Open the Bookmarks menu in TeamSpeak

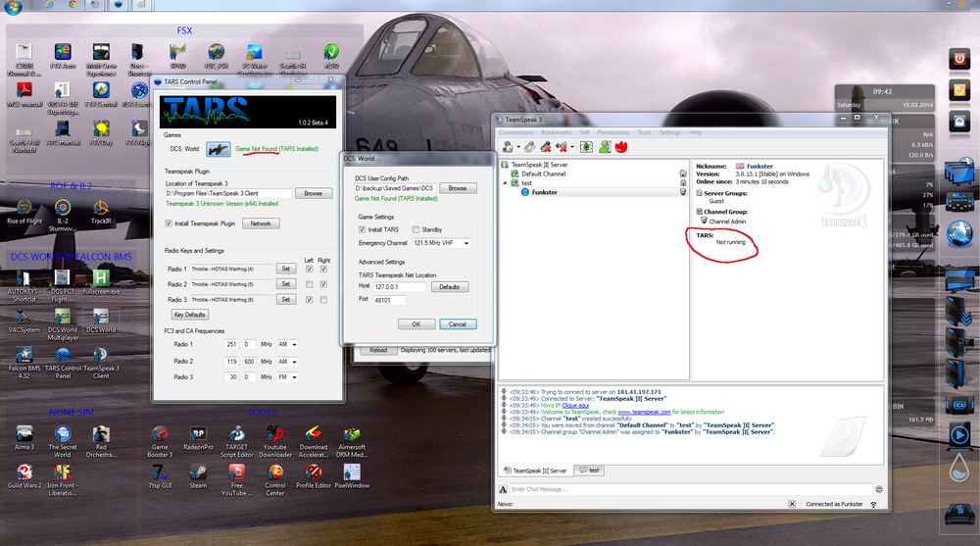(556, 132)
